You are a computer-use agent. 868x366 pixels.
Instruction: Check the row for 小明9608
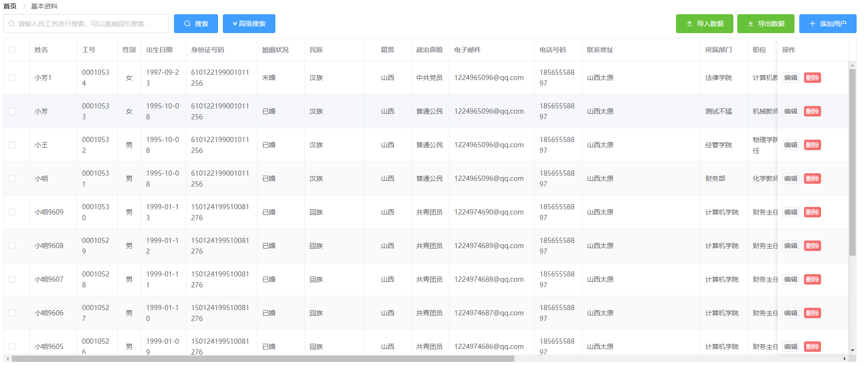click(12, 246)
